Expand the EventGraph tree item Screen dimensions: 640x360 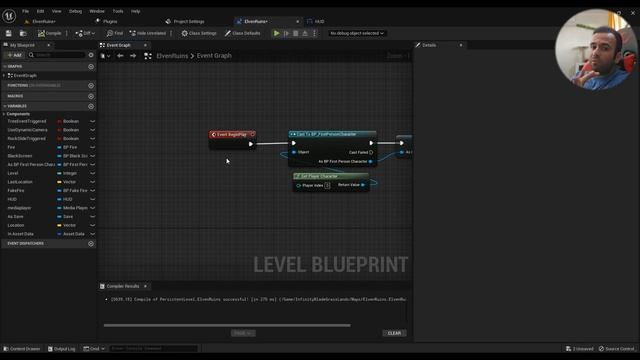4,76
